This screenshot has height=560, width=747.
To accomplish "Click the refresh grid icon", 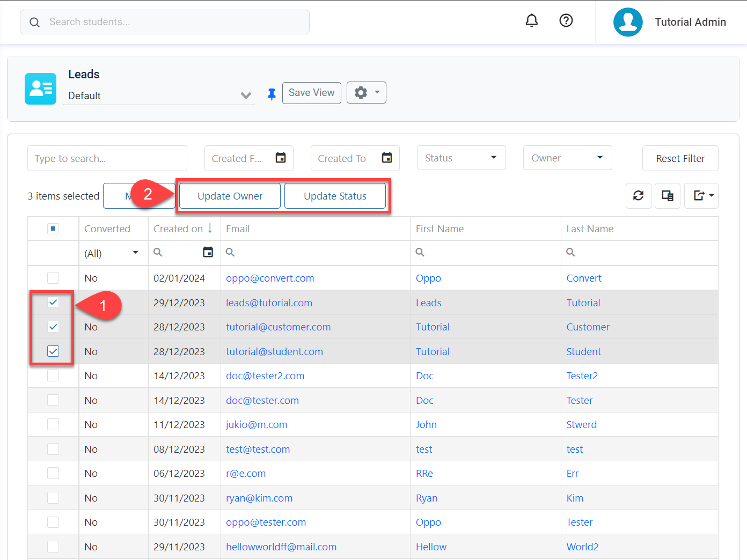I will (x=639, y=196).
